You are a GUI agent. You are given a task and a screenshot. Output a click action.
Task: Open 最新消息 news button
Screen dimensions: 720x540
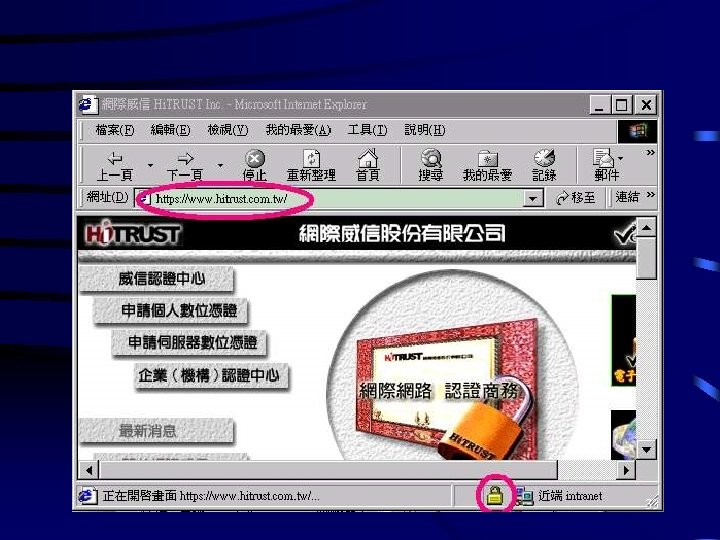[157, 431]
